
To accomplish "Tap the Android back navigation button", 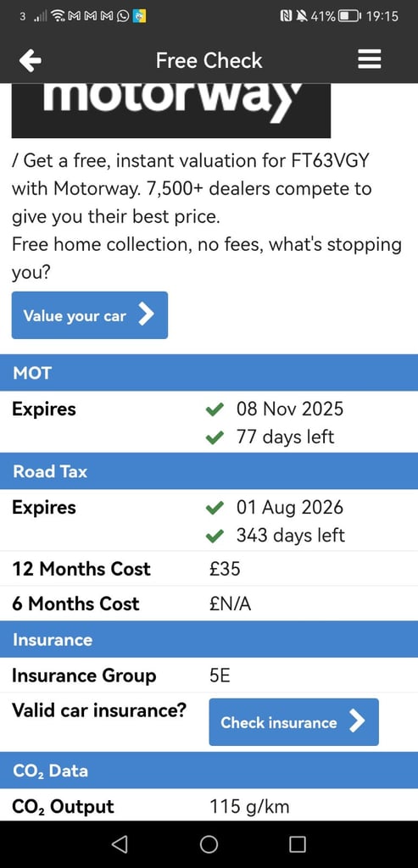I will click(x=120, y=843).
